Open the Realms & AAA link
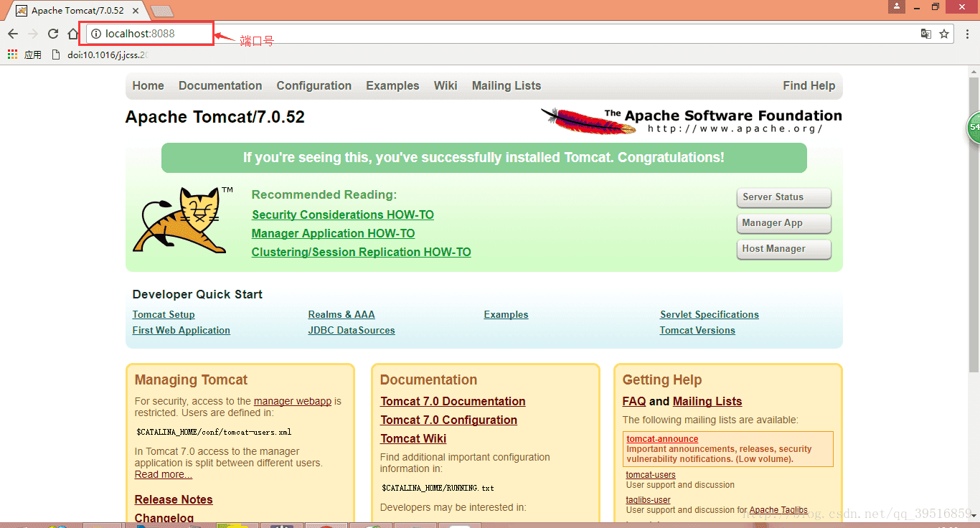The height and width of the screenshot is (528, 980). pos(341,314)
